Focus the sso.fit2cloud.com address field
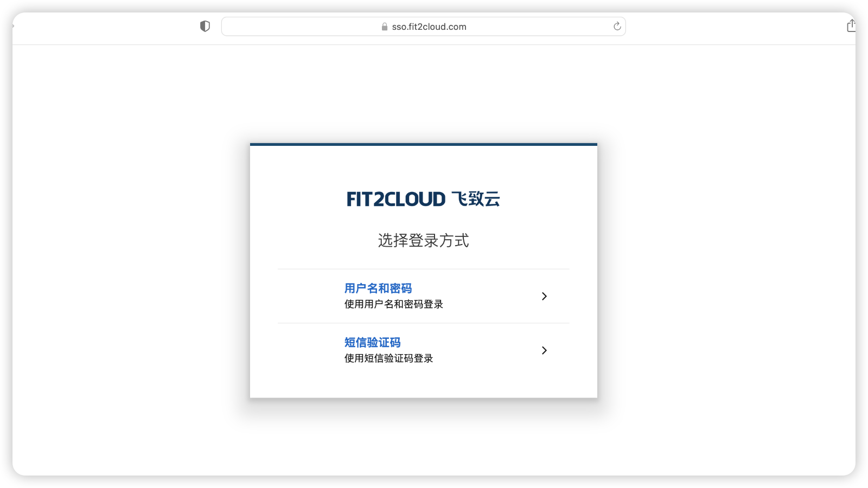Screen dimensions: 868x488 point(423,27)
